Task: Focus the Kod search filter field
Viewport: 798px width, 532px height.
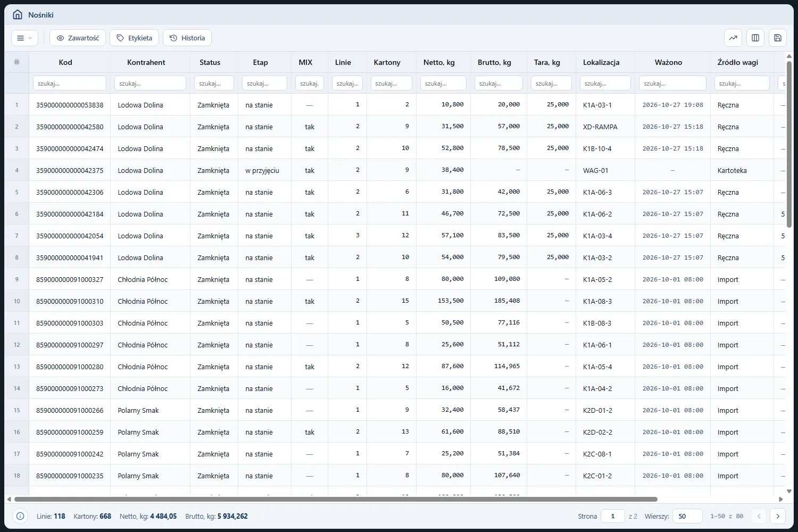Action: pyautogui.click(x=70, y=84)
